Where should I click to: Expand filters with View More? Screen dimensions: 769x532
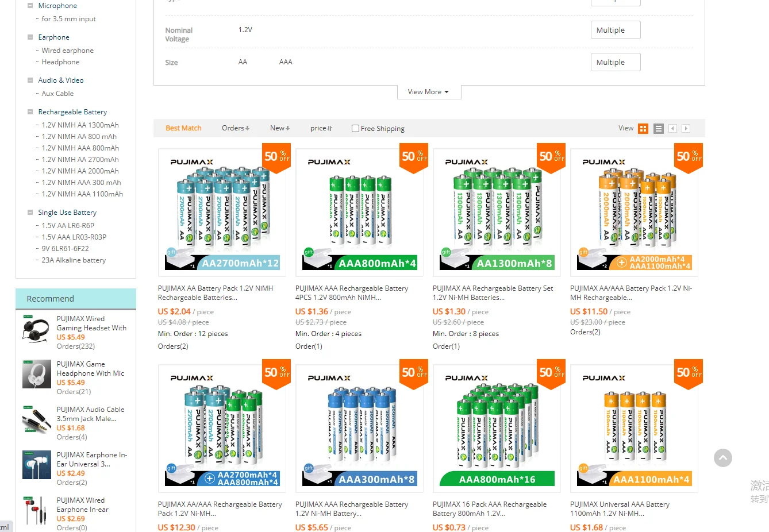(x=429, y=92)
